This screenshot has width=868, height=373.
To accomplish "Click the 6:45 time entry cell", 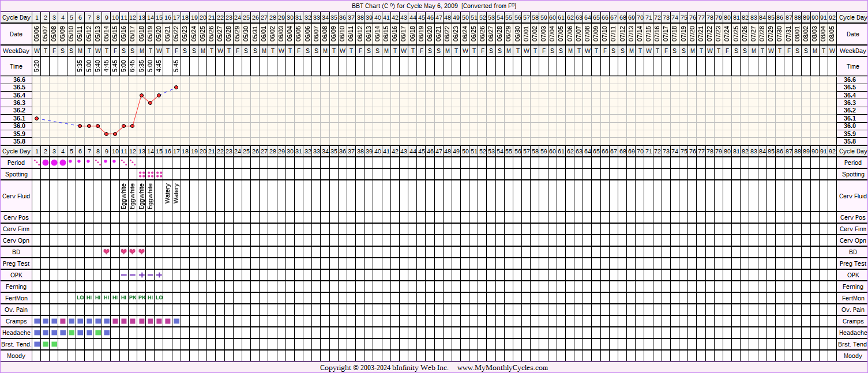I will click(x=133, y=66).
